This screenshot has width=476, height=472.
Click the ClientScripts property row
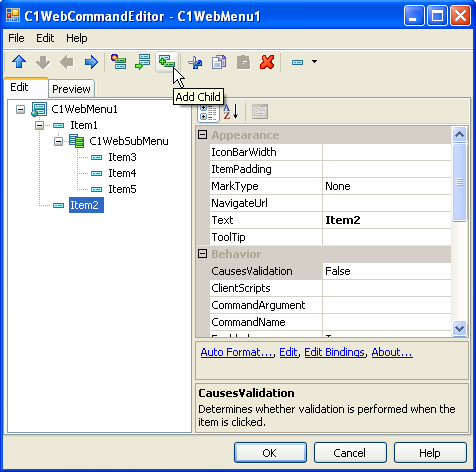tap(330, 288)
